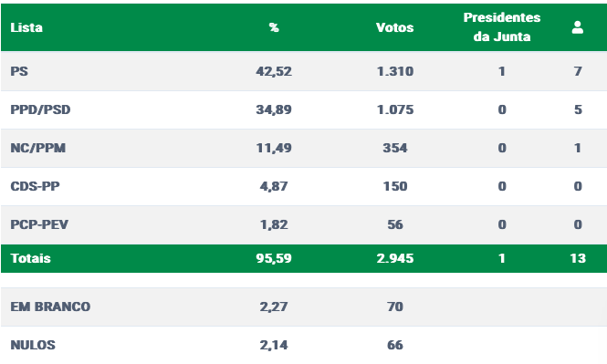607x364 pixels.
Task: Click blank votes value 70
Action: click(395, 307)
